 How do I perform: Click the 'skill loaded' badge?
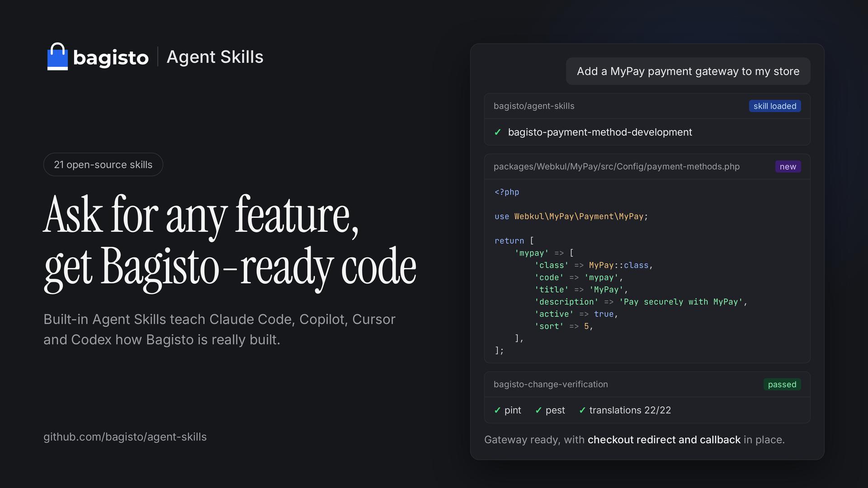(775, 106)
